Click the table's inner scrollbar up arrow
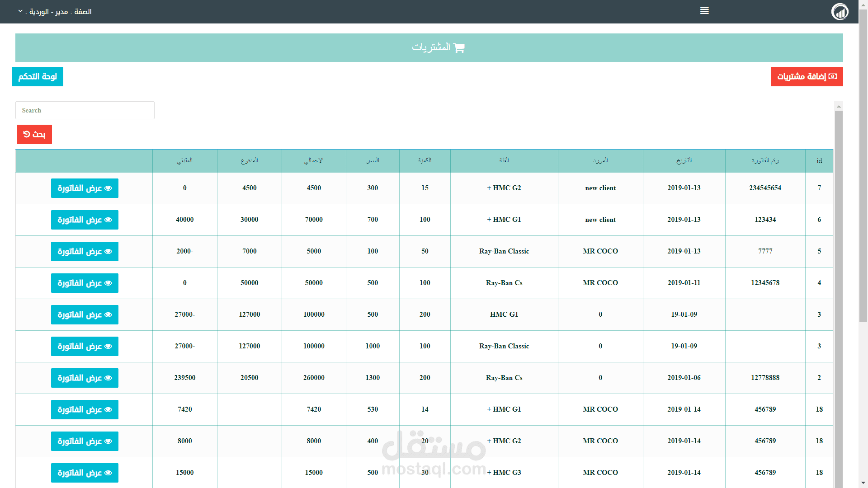 (x=839, y=107)
